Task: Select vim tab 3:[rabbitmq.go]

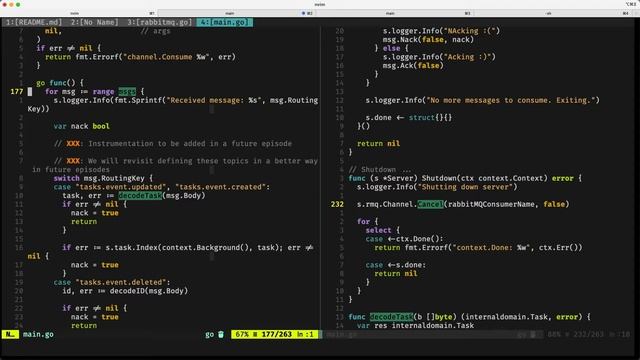Action: pos(159,22)
